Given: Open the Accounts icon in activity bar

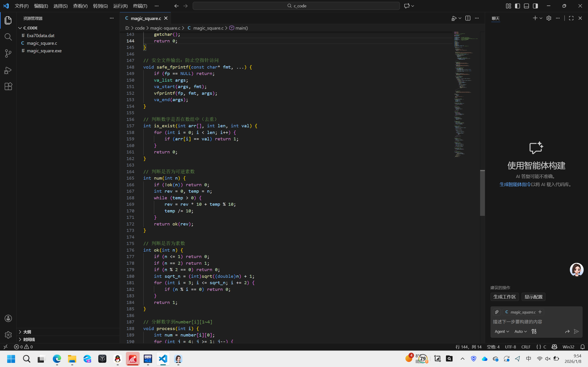Looking at the screenshot, I should [8, 318].
